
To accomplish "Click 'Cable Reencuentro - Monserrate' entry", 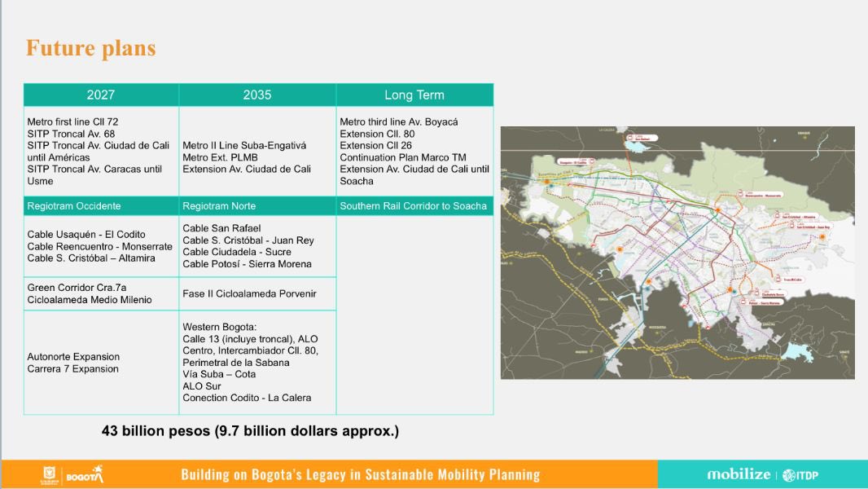I will pos(99,246).
